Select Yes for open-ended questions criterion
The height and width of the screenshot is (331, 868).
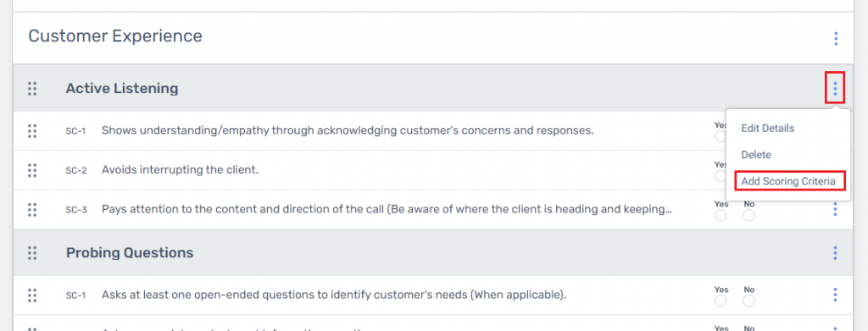[721, 301]
